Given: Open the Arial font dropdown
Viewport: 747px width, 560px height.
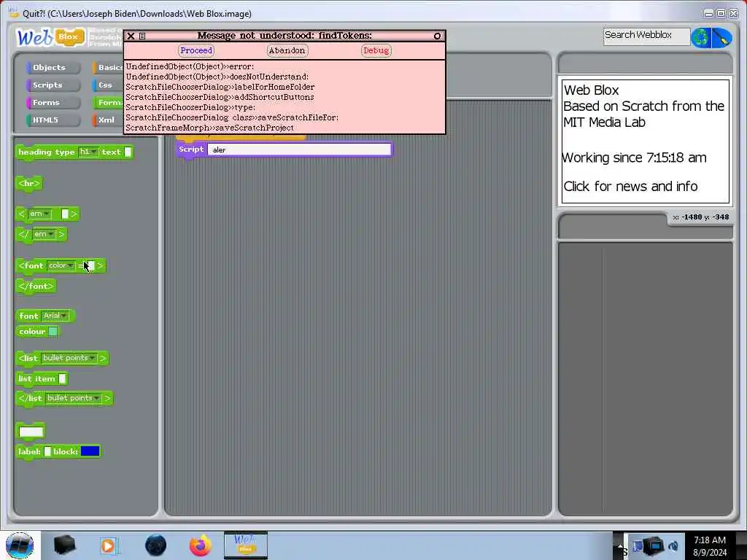Looking at the screenshot, I should [55, 316].
